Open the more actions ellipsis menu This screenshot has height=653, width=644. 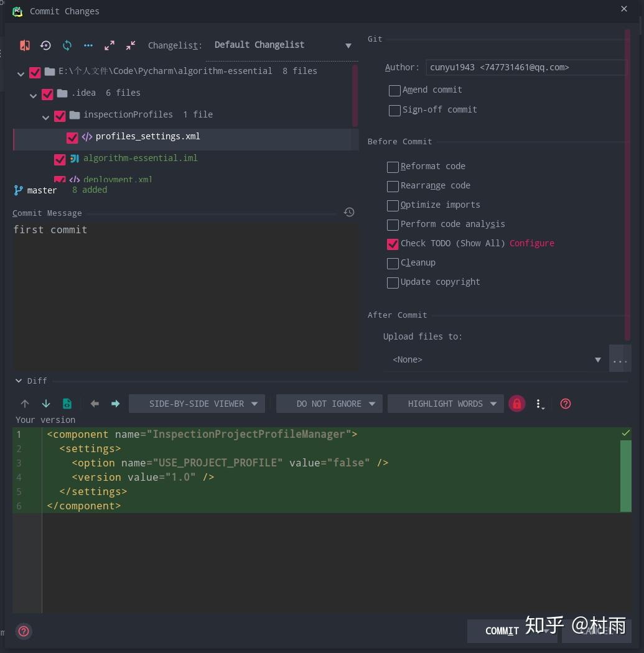(88, 45)
